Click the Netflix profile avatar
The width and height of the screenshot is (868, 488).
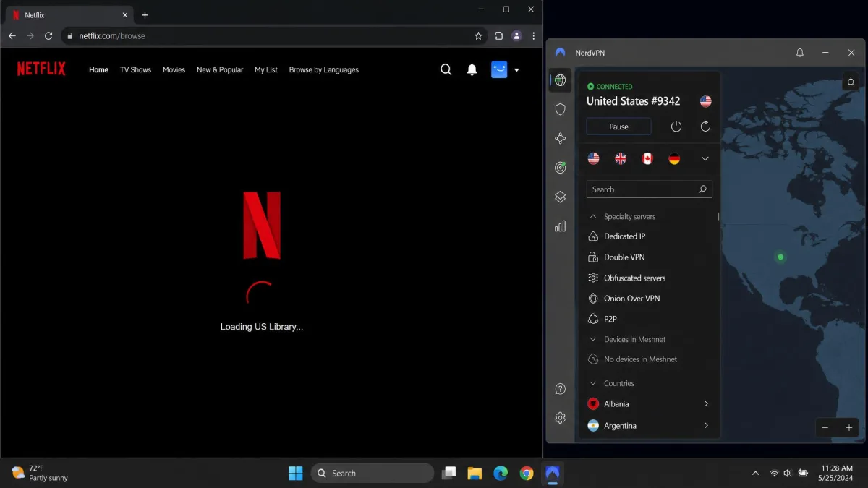pyautogui.click(x=499, y=69)
